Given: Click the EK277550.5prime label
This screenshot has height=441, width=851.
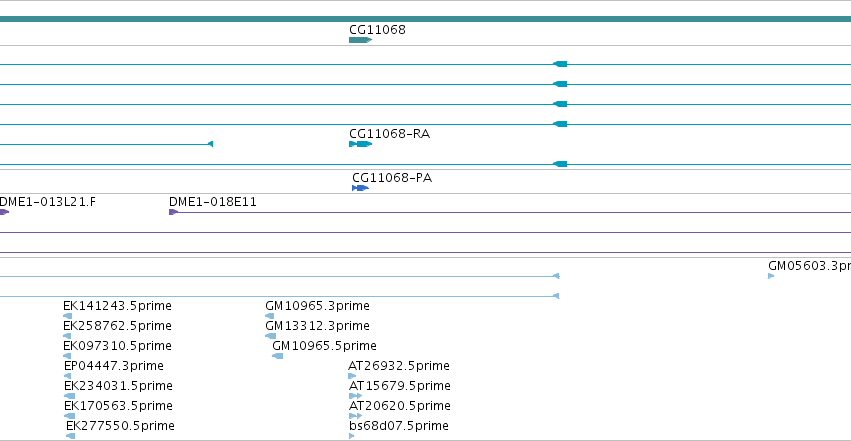Looking at the screenshot, I should pos(120,426).
